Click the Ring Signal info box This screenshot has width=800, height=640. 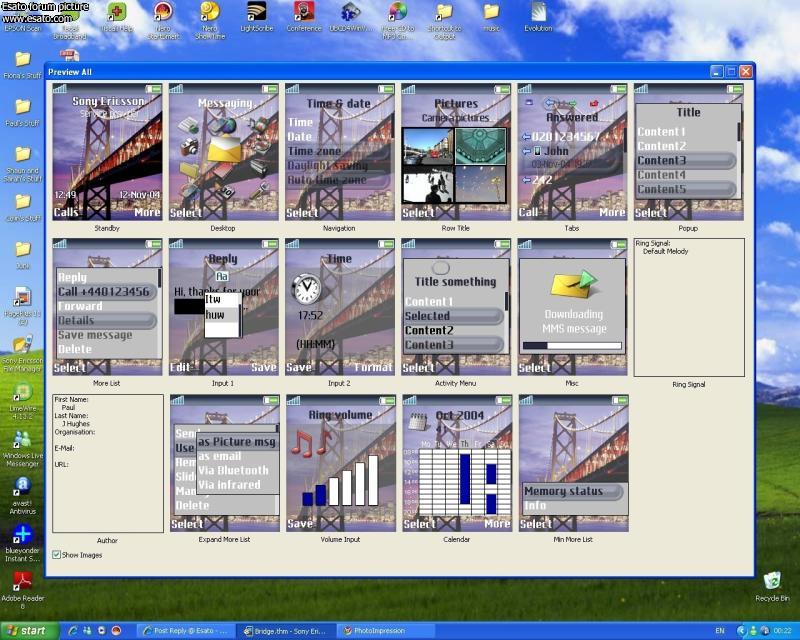point(689,307)
